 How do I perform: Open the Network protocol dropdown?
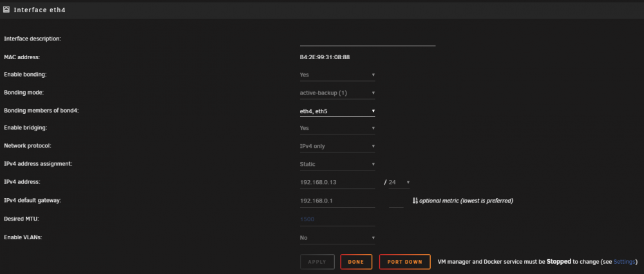pyautogui.click(x=337, y=146)
